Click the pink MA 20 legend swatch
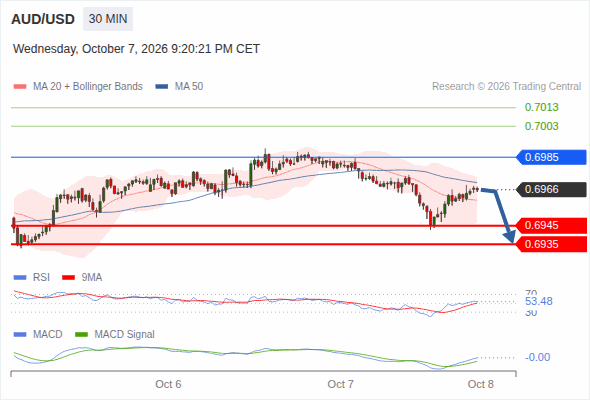Image resolution: width=590 pixels, height=400 pixels. 20,87
